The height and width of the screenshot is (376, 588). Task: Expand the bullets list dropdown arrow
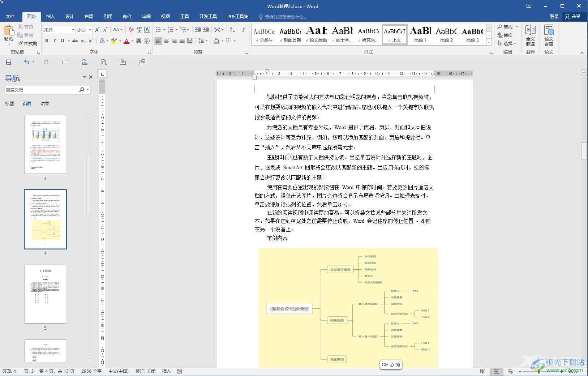tap(164, 30)
